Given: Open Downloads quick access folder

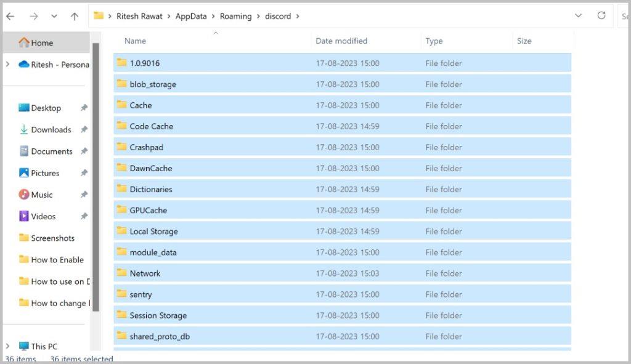Looking at the screenshot, I should click(51, 129).
